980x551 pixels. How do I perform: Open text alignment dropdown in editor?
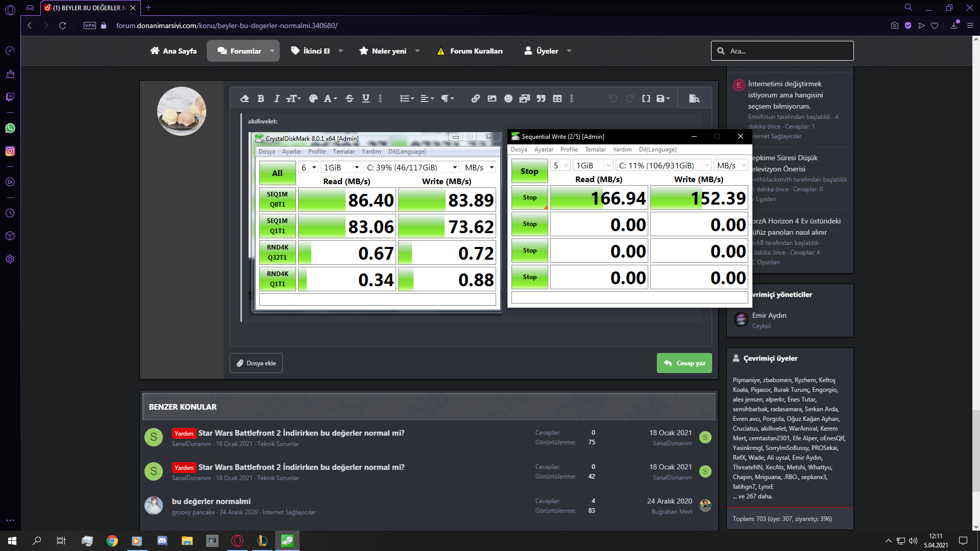click(x=427, y=98)
